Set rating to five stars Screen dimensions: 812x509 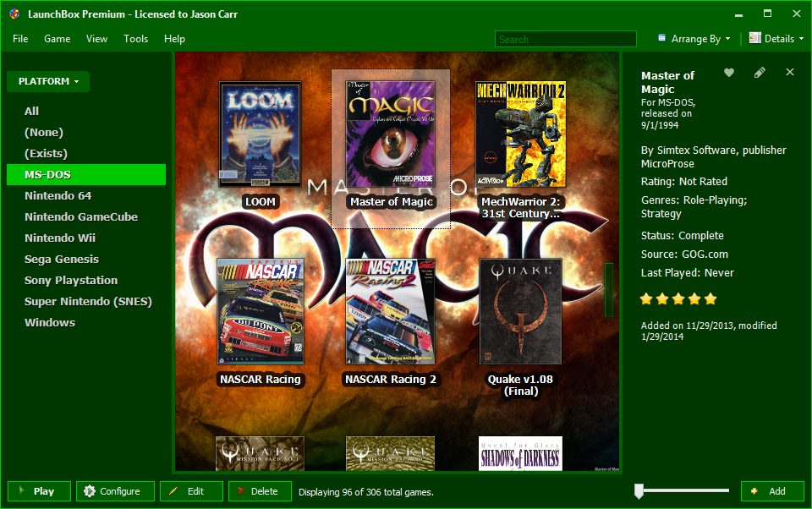click(x=710, y=298)
